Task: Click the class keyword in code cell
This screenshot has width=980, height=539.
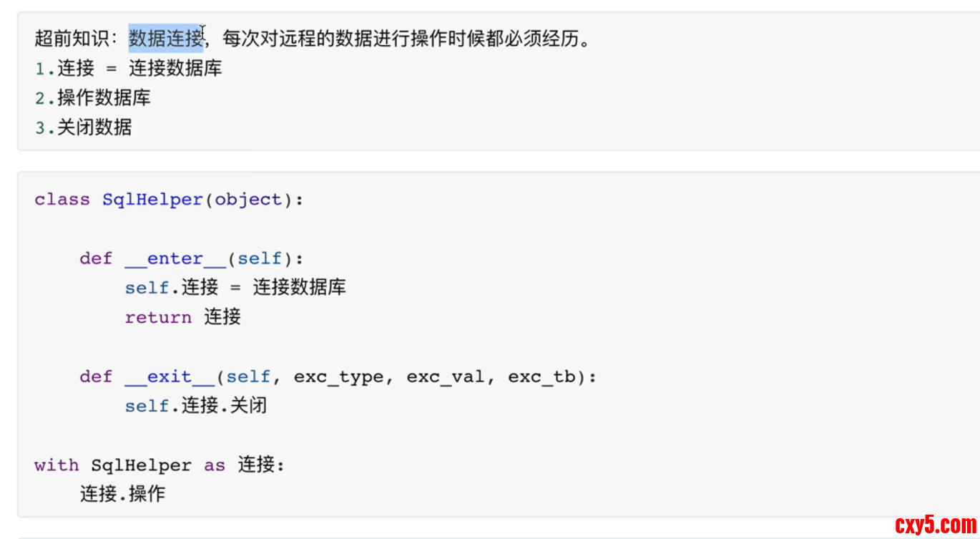Action: pyautogui.click(x=62, y=200)
